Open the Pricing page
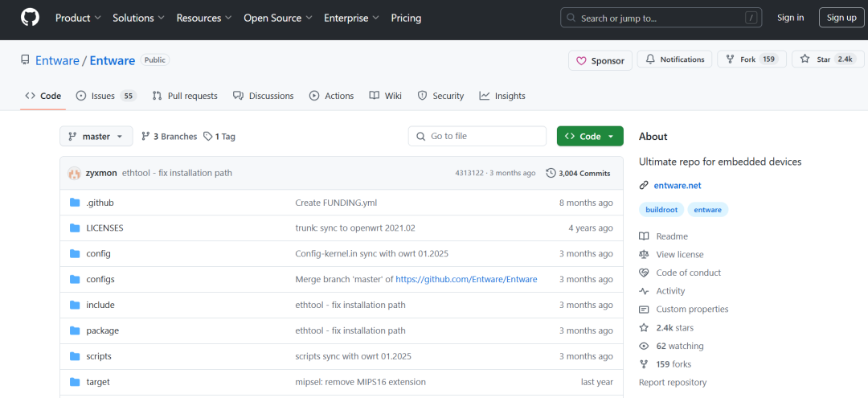 tap(406, 18)
